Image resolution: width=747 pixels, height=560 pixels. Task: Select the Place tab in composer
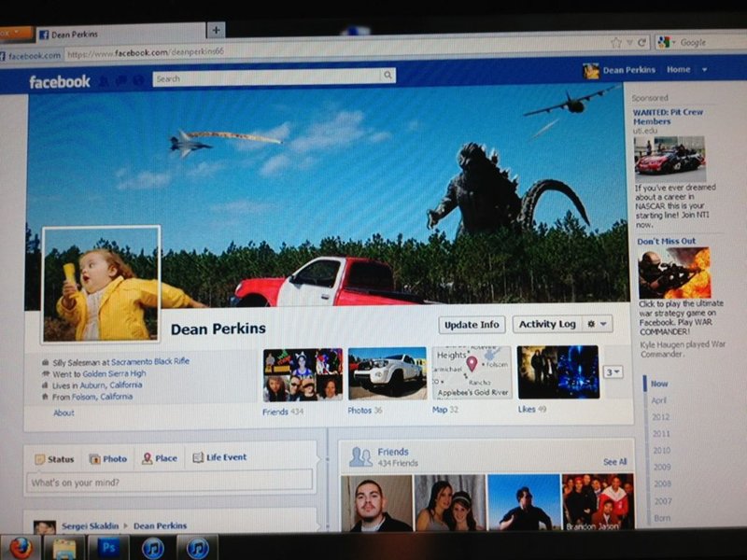point(160,458)
